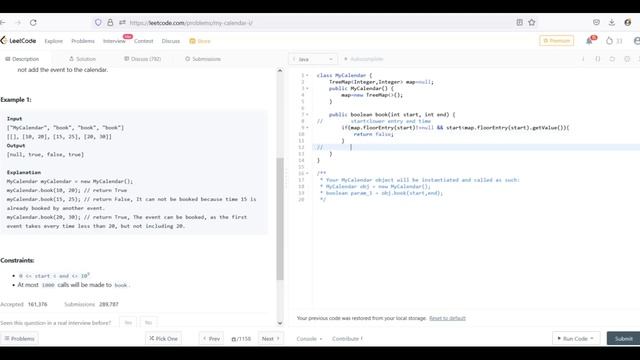This screenshot has height=360, width=640.
Task: Reset code with the editor revert icon
Action: click(612, 59)
